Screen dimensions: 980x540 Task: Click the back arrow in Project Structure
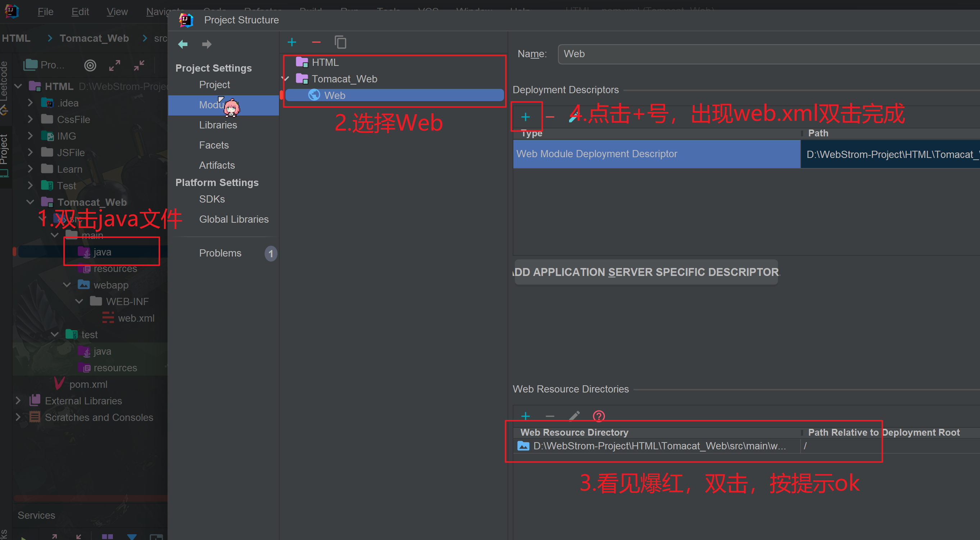coord(183,44)
